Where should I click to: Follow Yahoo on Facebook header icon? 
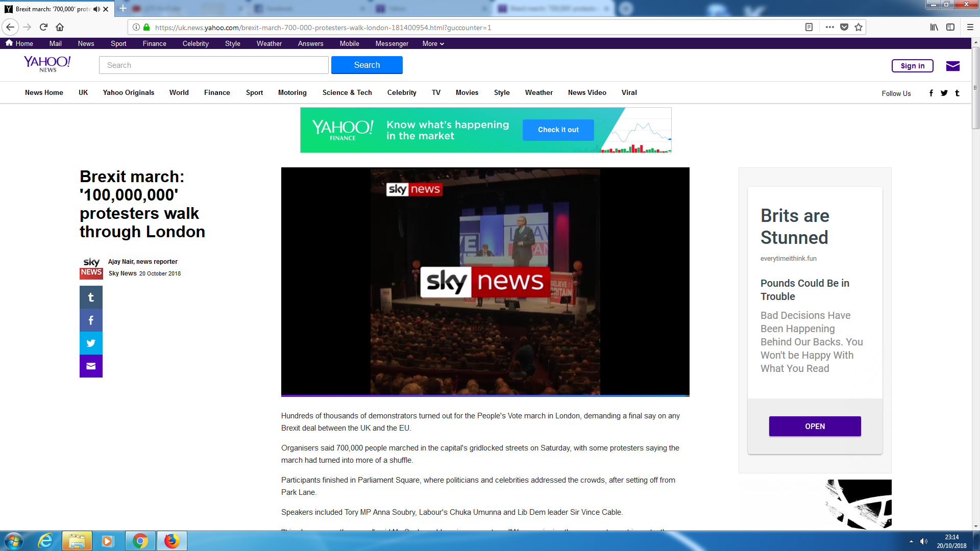click(x=931, y=93)
